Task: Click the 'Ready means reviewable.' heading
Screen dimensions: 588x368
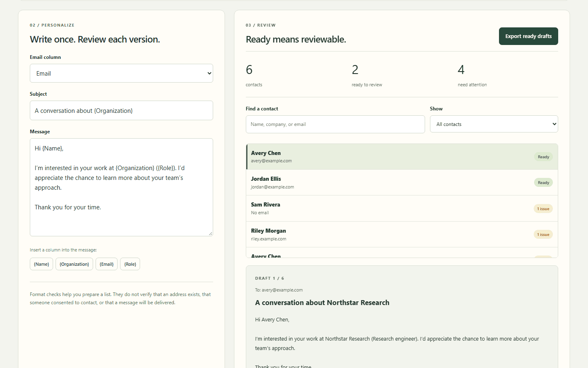Action: (x=296, y=39)
